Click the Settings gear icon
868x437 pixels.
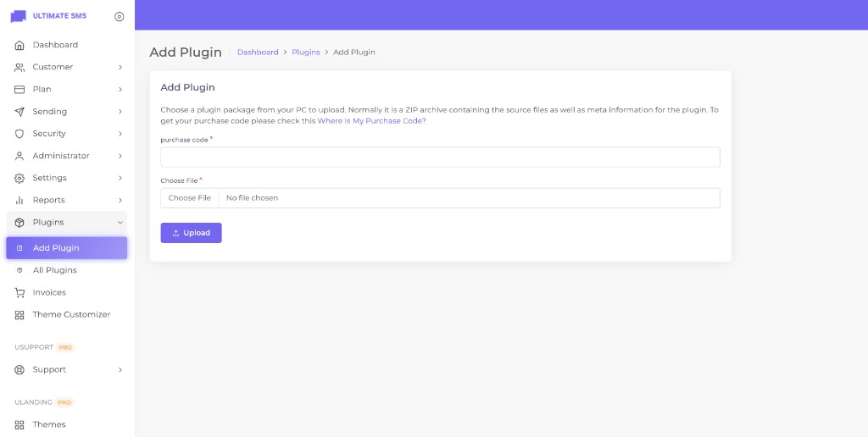click(x=19, y=178)
